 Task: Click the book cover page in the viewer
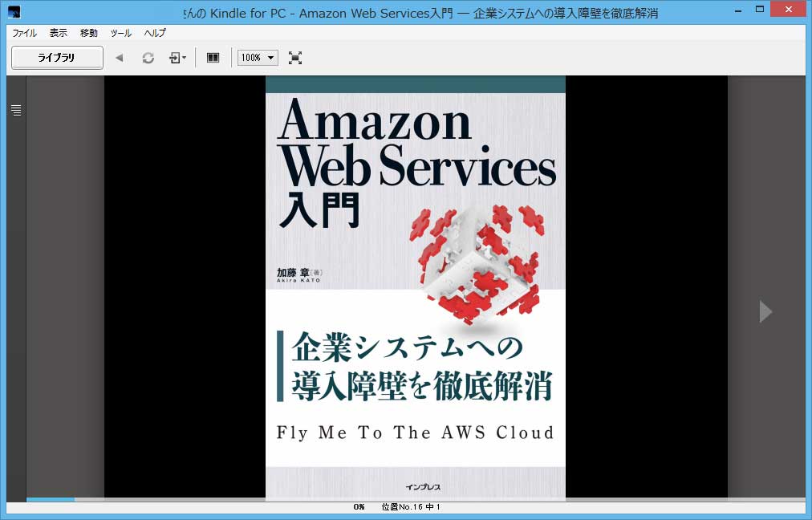pos(415,289)
